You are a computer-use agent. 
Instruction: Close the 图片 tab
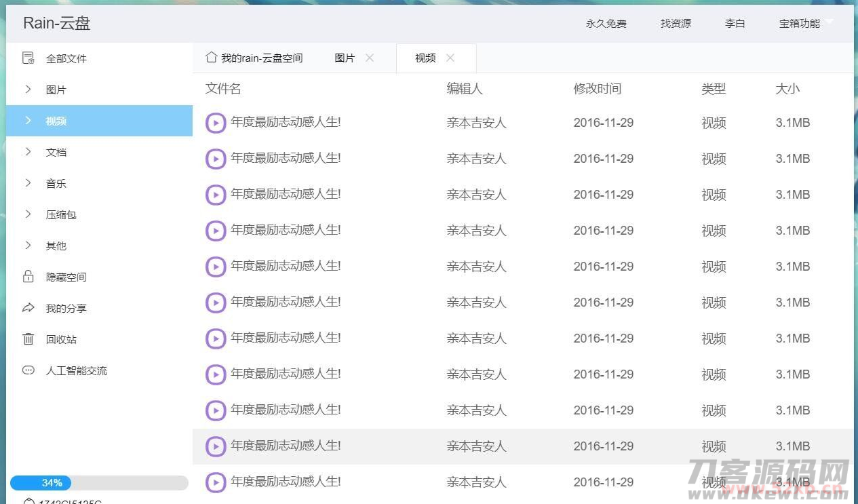click(x=370, y=58)
